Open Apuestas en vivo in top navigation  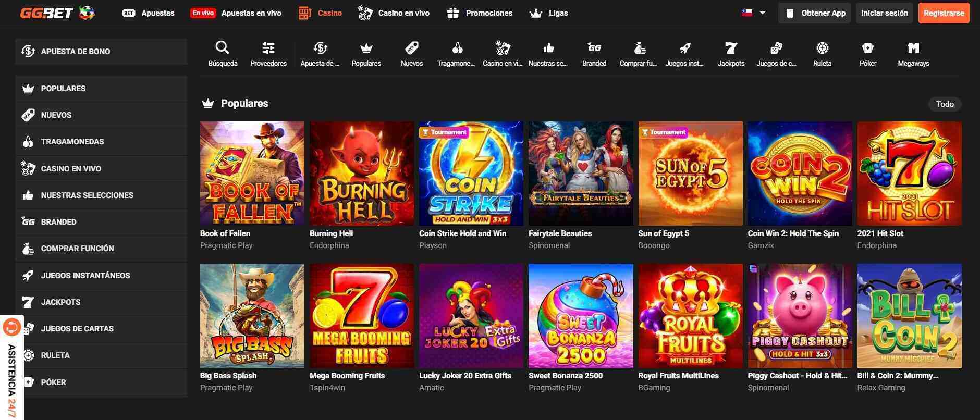tap(236, 13)
